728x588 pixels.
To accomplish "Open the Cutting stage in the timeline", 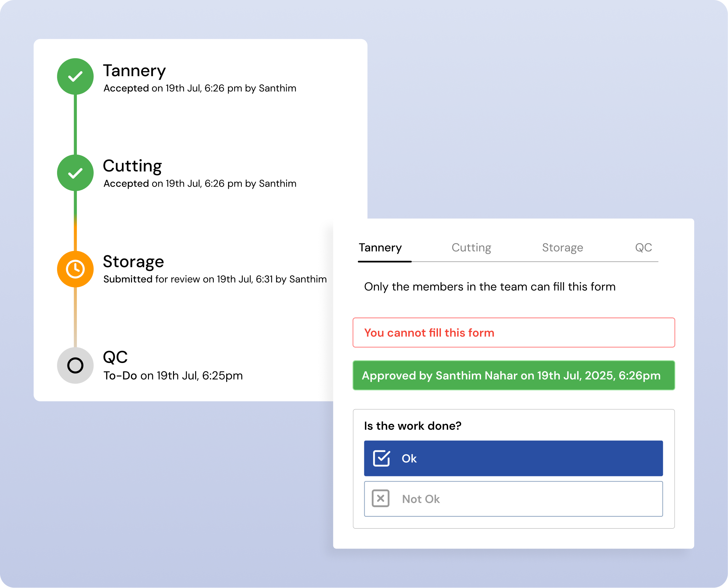I will click(132, 166).
